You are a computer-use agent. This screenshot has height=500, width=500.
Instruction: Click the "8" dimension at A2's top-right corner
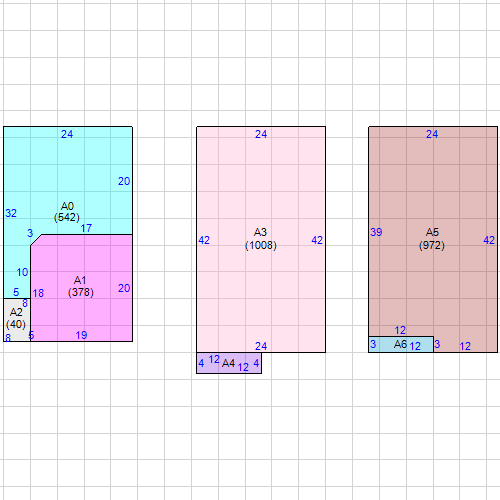(x=25, y=303)
